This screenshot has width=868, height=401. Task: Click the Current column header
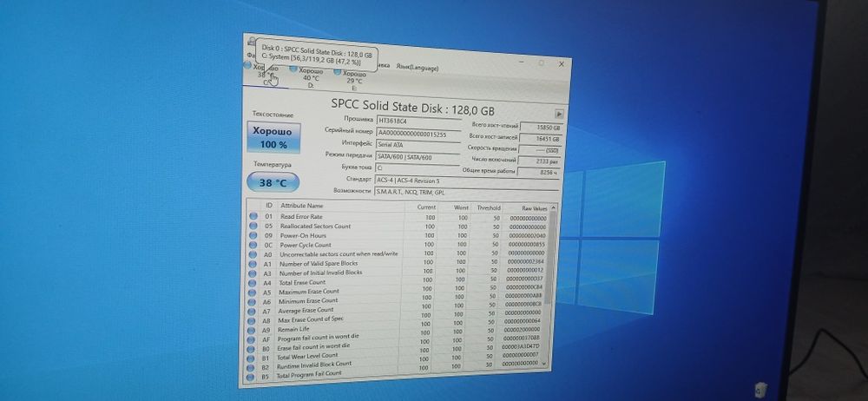426,207
